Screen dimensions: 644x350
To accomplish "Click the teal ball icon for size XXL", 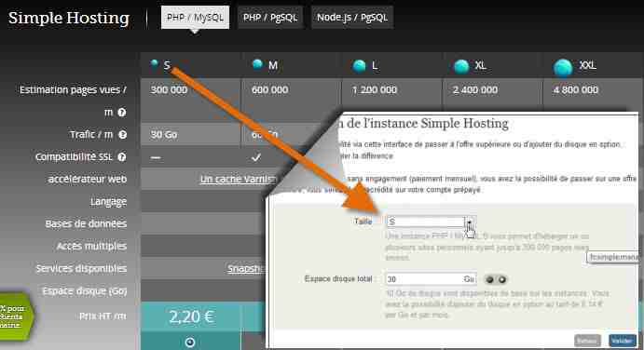I will pyautogui.click(x=563, y=67).
